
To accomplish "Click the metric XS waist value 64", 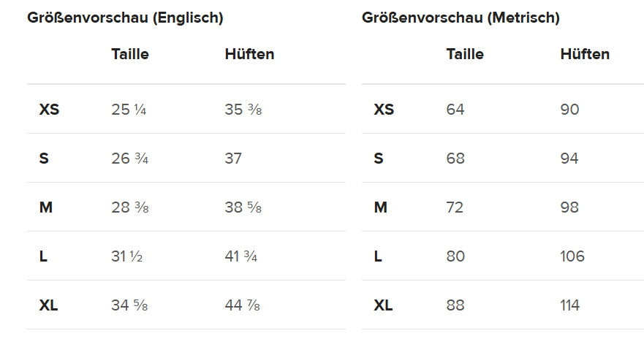I will click(455, 110).
